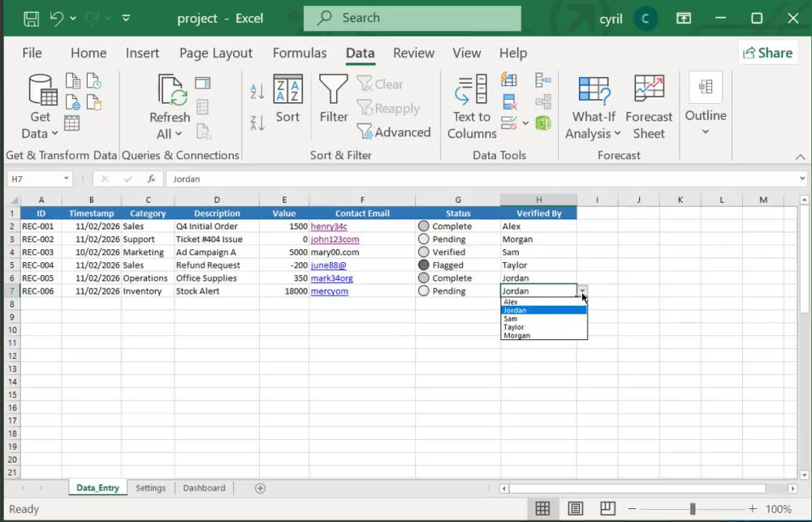Switch to Page Layout view
This screenshot has height=522, width=812.
[x=576, y=508]
